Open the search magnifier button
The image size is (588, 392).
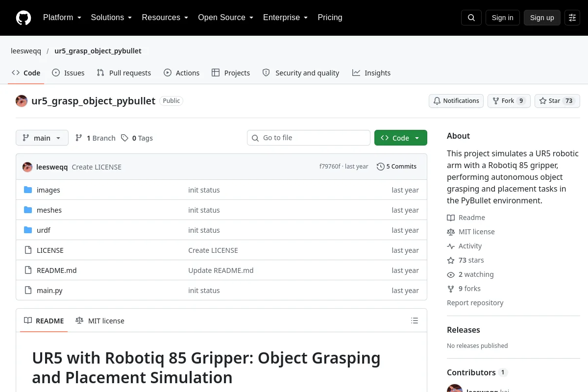[x=471, y=18]
